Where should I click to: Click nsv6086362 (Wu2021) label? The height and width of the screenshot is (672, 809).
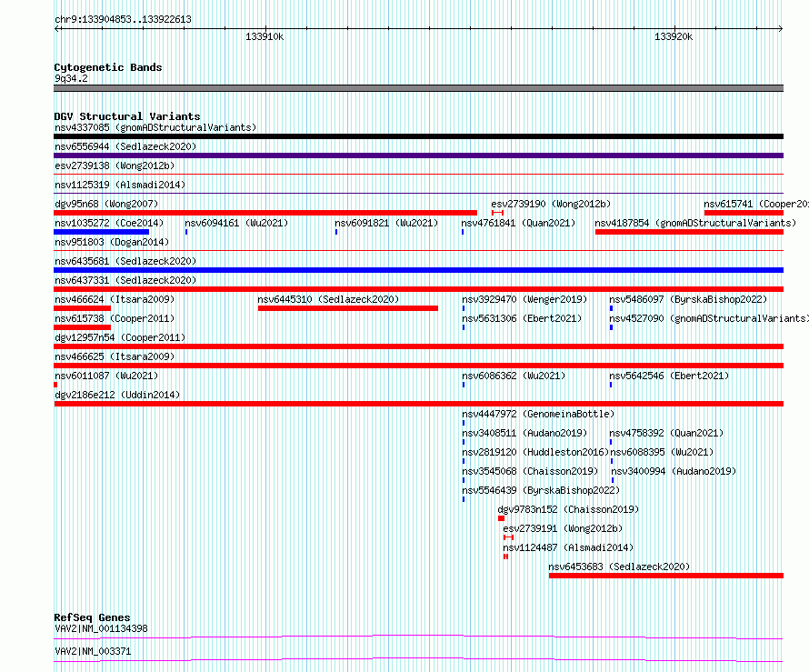pyautogui.click(x=514, y=376)
